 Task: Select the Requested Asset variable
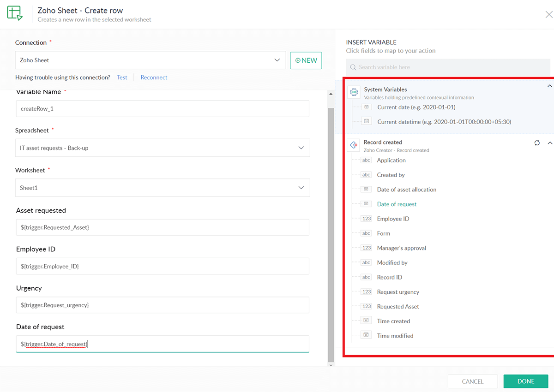click(x=398, y=307)
